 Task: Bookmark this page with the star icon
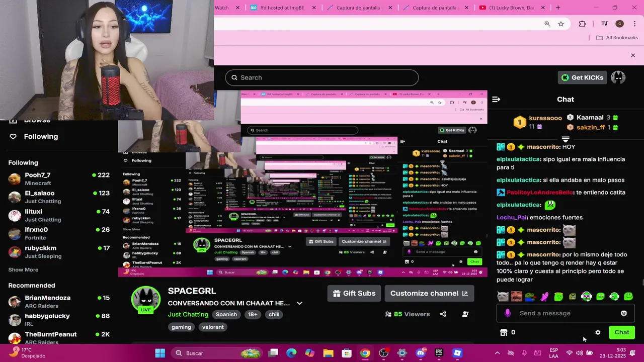click(561, 24)
